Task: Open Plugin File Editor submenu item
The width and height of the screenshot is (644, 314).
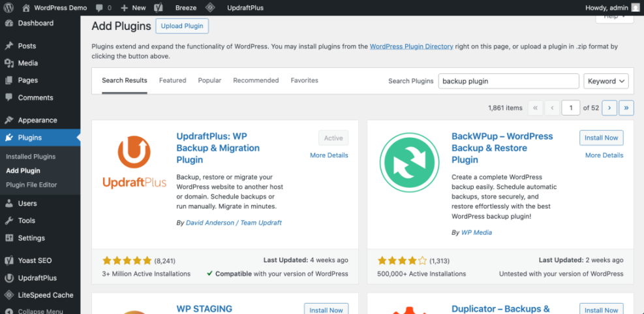Action: coord(31,185)
